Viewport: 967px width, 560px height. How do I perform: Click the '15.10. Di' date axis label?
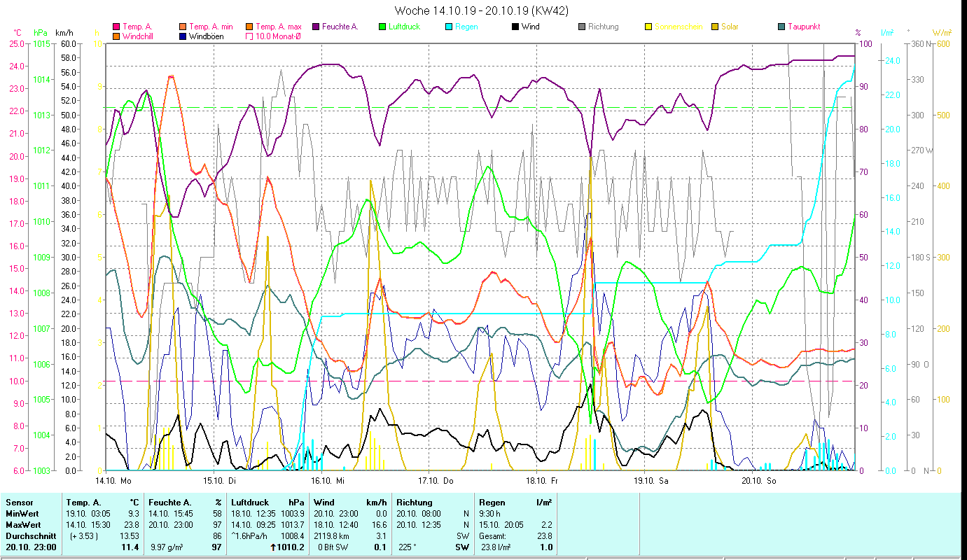tap(219, 480)
